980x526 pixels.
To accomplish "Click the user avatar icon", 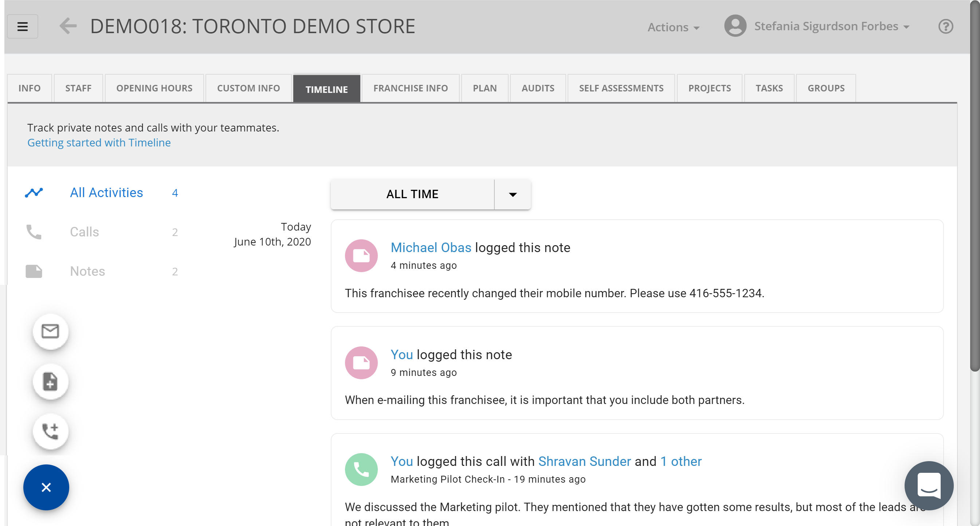I will tap(735, 26).
